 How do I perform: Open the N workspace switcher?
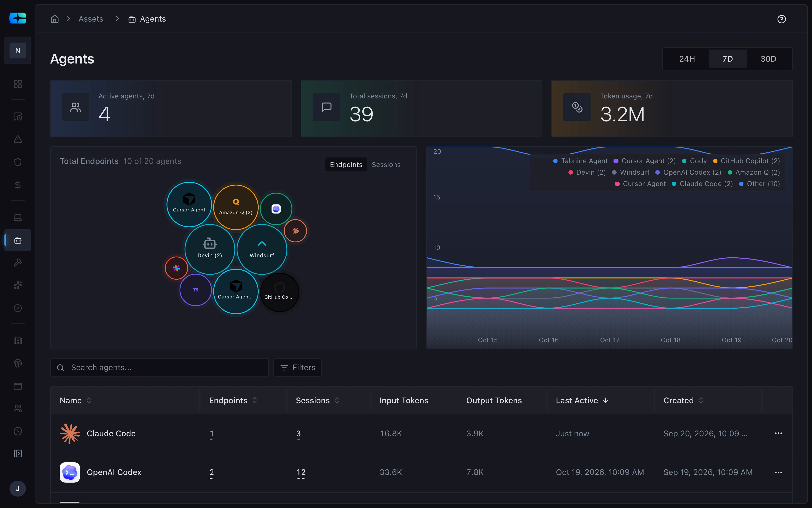18,50
